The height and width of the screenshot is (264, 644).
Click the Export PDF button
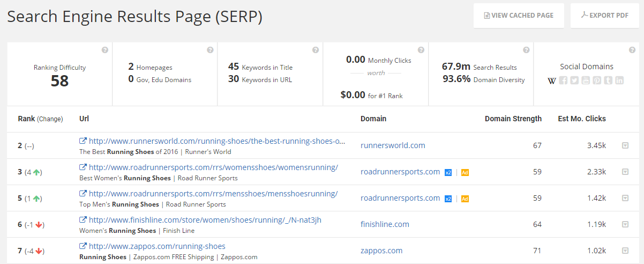pyautogui.click(x=605, y=16)
